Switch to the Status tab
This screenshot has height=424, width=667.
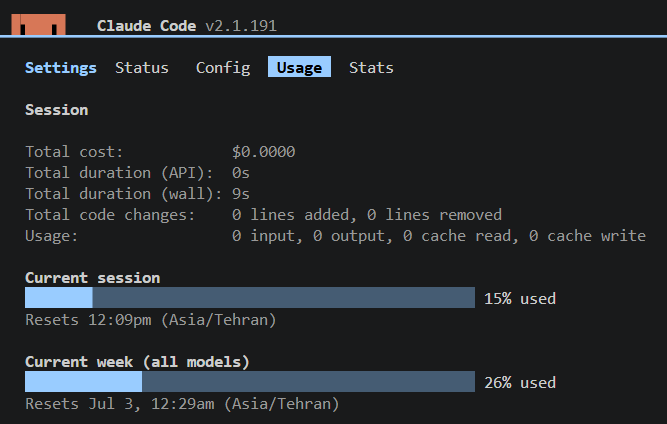pos(142,68)
